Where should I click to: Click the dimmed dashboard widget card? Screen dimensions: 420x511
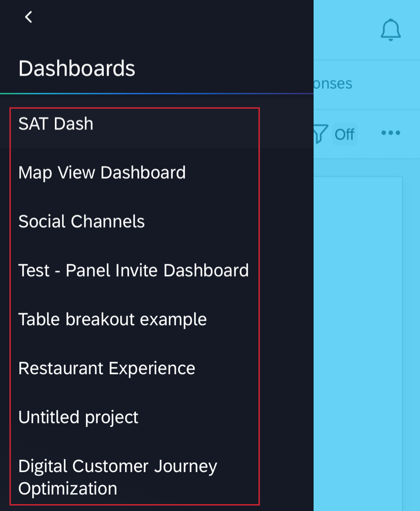pos(358,321)
